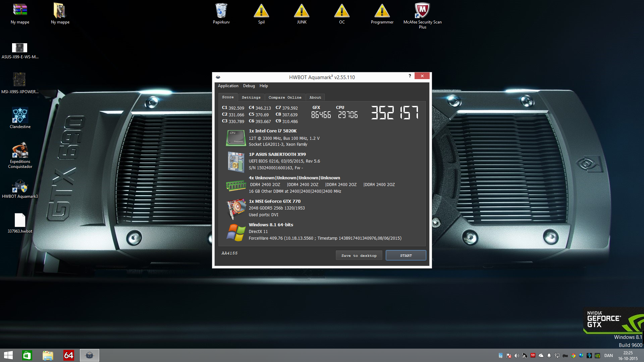644x362 pixels.
Task: Click the AA4155 code label
Action: [229, 253]
